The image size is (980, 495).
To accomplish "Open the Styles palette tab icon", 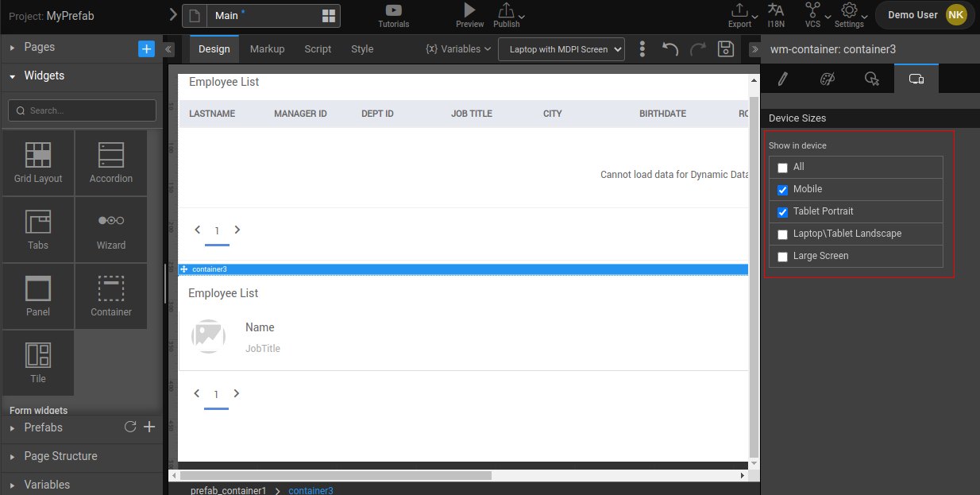I will pyautogui.click(x=827, y=79).
